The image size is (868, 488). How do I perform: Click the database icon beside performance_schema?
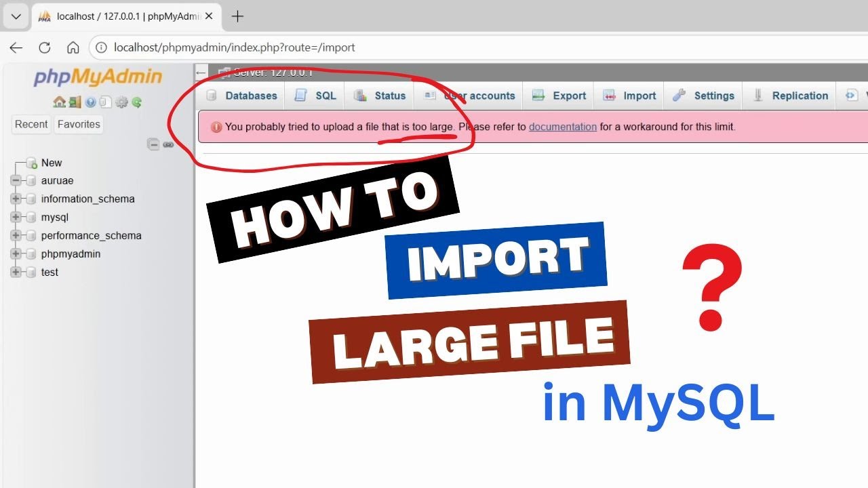[x=30, y=236]
